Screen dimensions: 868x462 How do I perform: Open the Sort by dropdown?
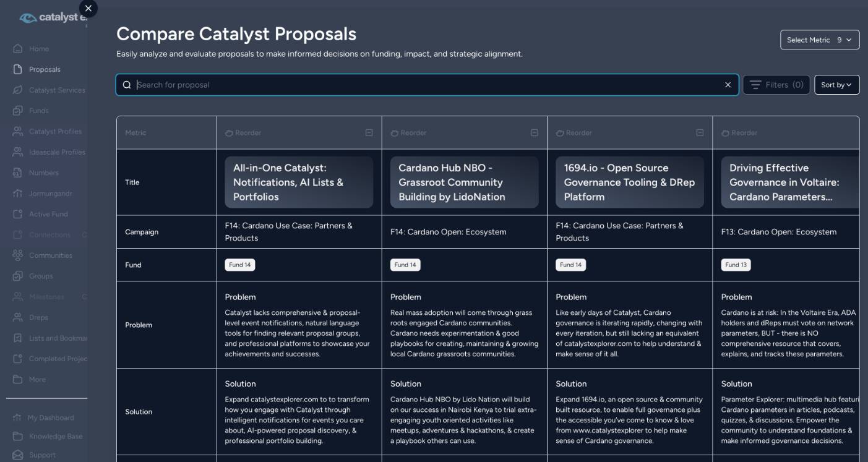pyautogui.click(x=836, y=85)
